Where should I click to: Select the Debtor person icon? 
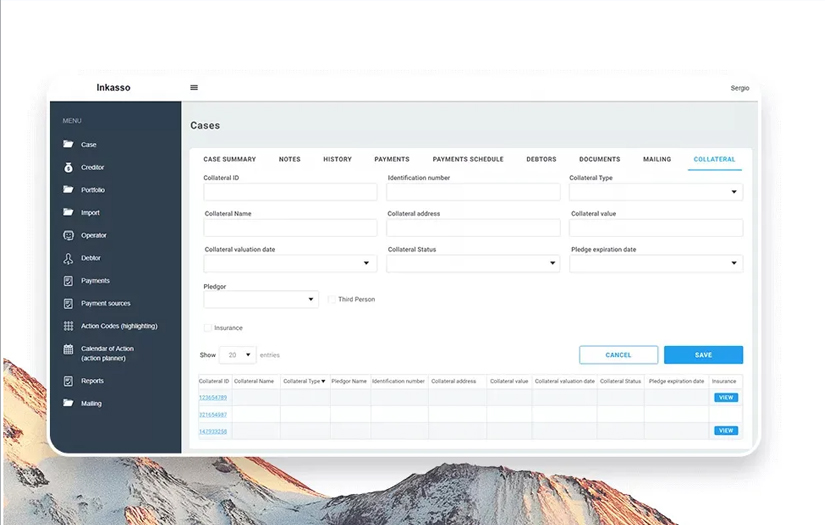pyautogui.click(x=68, y=258)
